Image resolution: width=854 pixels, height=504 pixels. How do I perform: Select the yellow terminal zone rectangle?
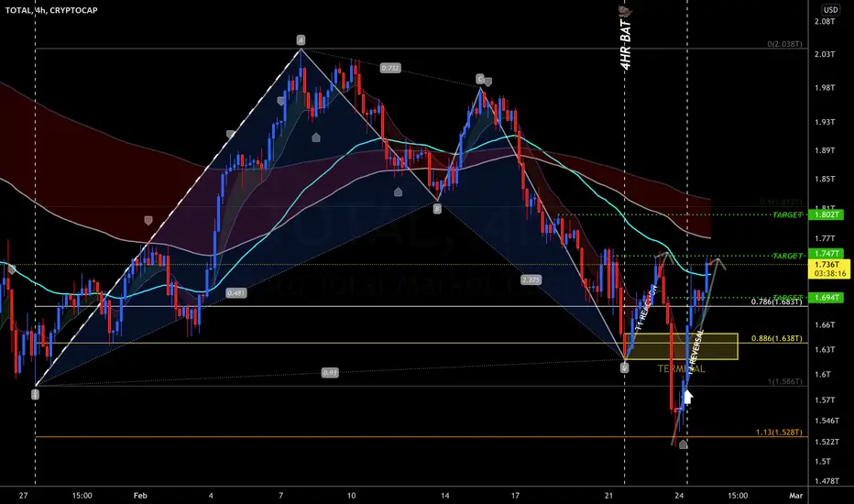pyautogui.click(x=682, y=346)
